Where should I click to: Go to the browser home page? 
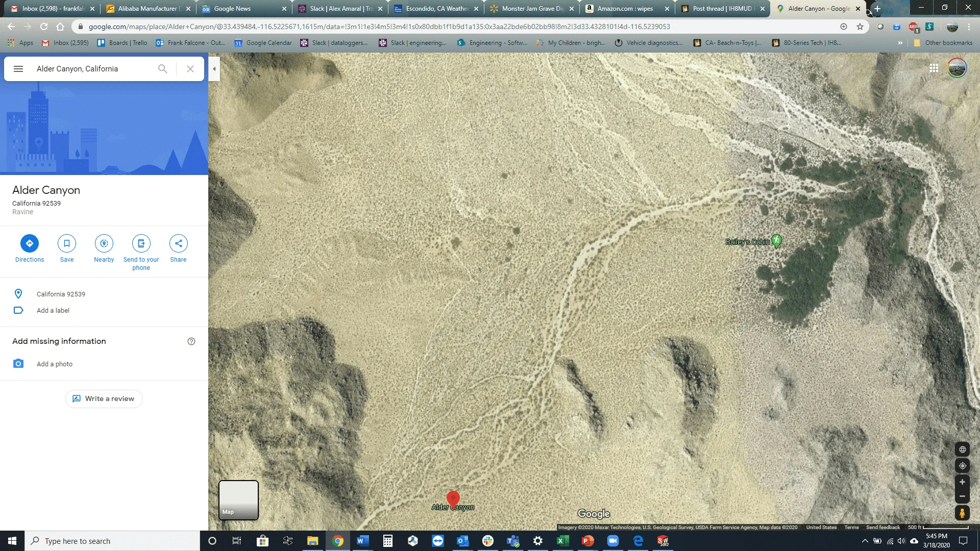tap(60, 27)
